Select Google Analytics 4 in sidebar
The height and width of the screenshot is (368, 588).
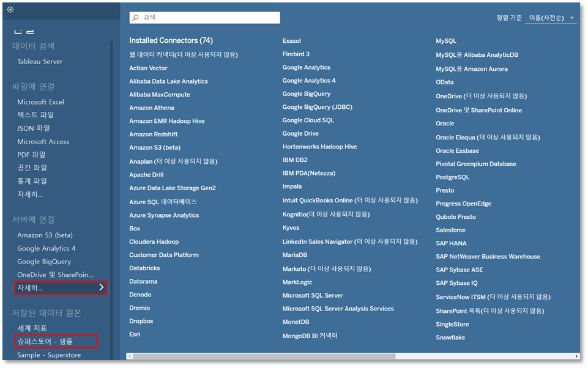tap(46, 248)
